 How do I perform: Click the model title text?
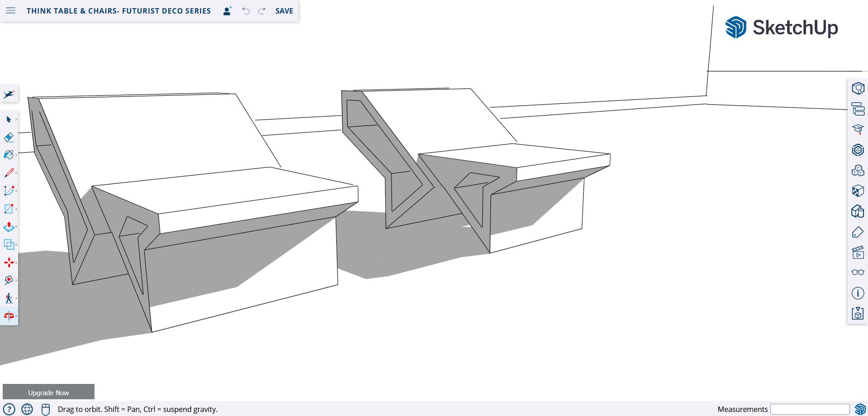pos(118,11)
